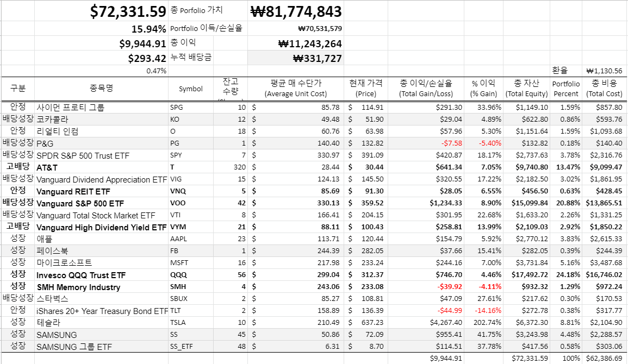Click the $15,099.84 total equity cell
628x364 pixels.
(526, 203)
